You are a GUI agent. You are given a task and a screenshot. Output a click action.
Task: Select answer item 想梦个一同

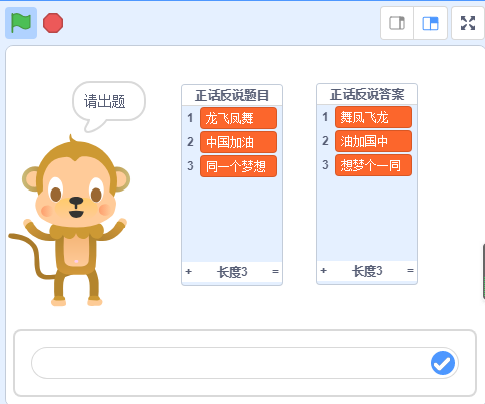click(373, 165)
